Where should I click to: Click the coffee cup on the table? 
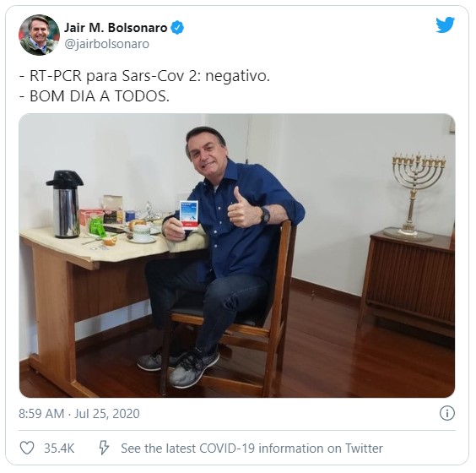point(142,233)
